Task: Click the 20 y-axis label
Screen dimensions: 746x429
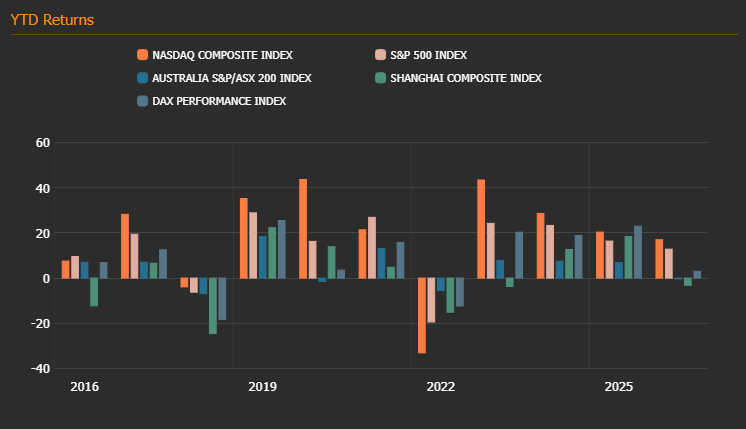Action: 43,234
